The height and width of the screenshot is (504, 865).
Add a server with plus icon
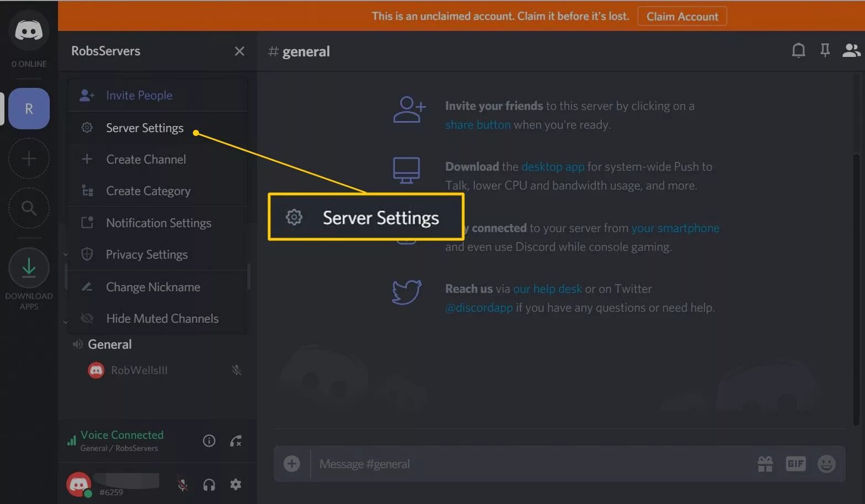[x=29, y=159]
